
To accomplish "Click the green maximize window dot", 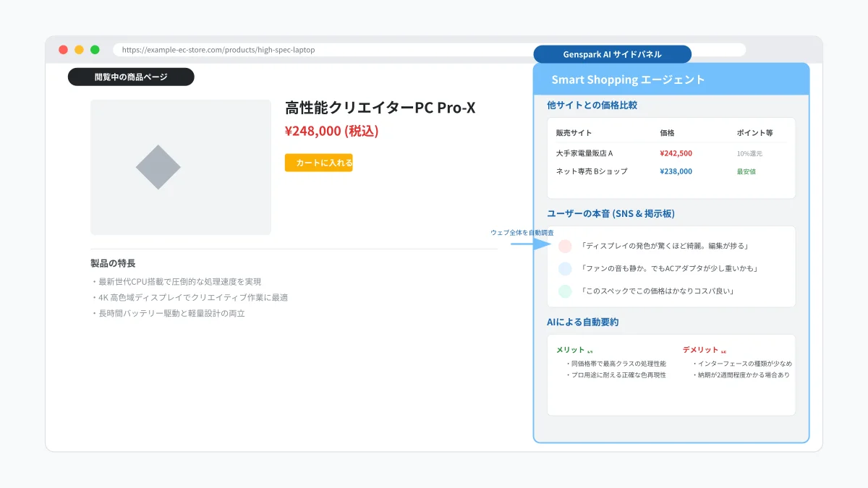I will pos(95,50).
